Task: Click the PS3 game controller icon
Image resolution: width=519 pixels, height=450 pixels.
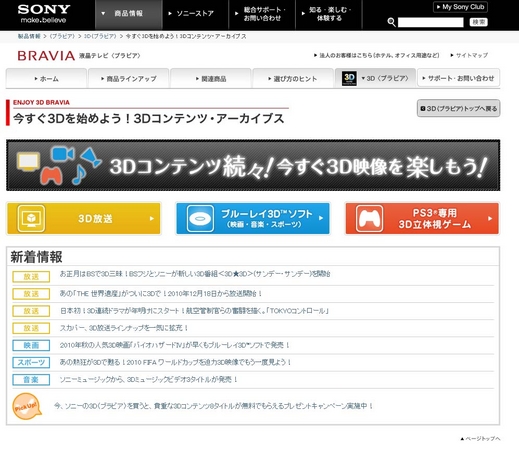Action: click(x=369, y=219)
